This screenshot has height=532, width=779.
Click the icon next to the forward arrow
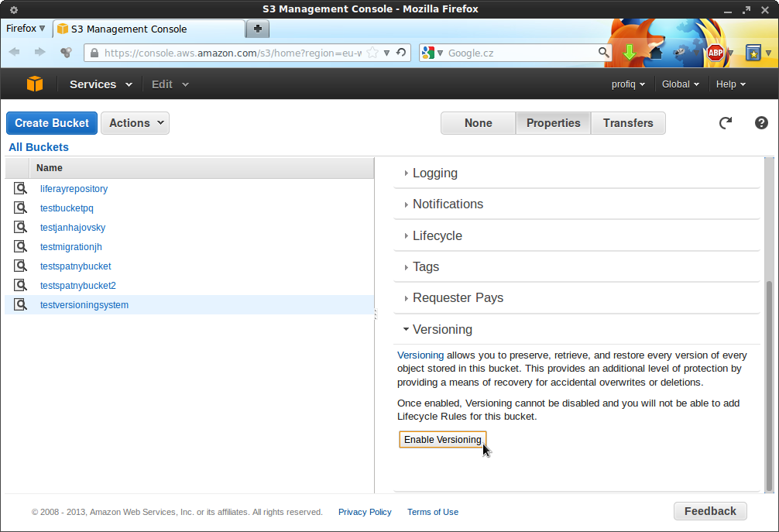click(x=66, y=52)
